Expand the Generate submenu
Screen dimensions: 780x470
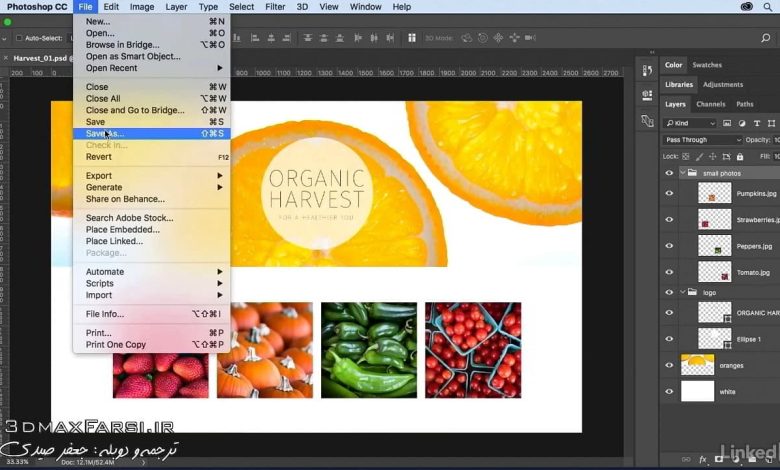[x=152, y=188]
